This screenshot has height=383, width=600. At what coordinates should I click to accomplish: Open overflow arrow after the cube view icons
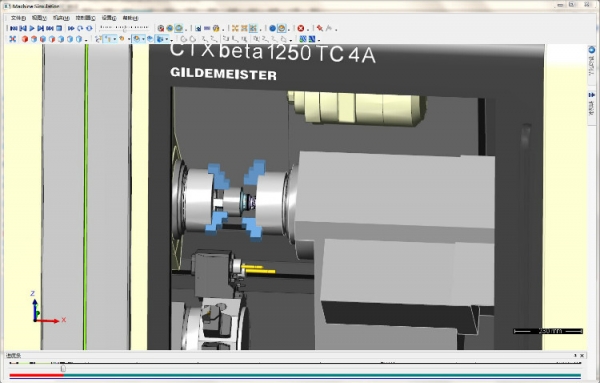[x=86, y=40]
